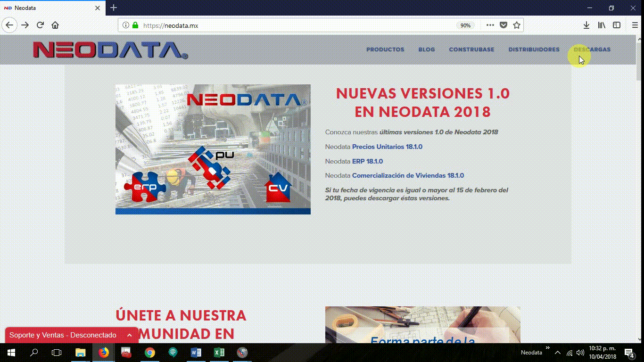Open the red toolbox app in taskbar
Screen dimensions: 644x362
126,353
